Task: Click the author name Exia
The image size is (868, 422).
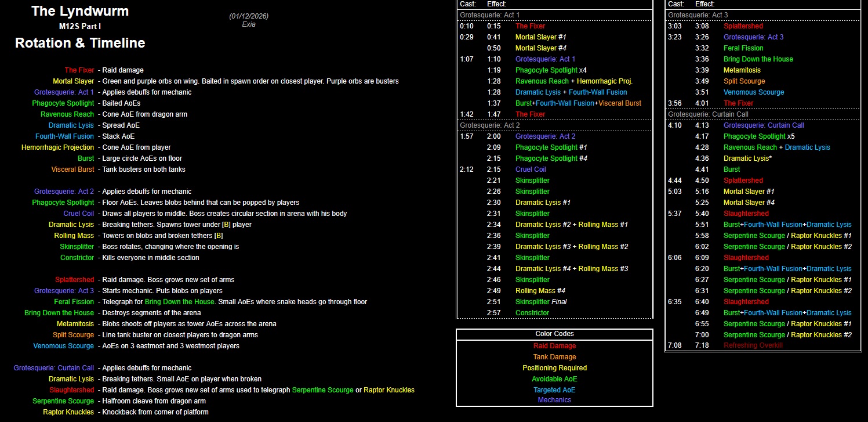Action: 249,24
